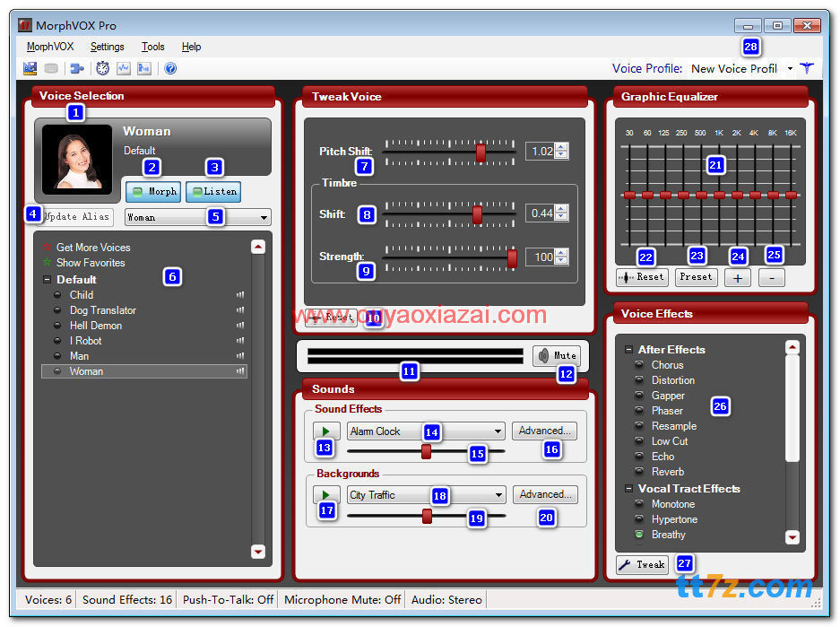
Task: Open the Help menu
Action: point(191,47)
